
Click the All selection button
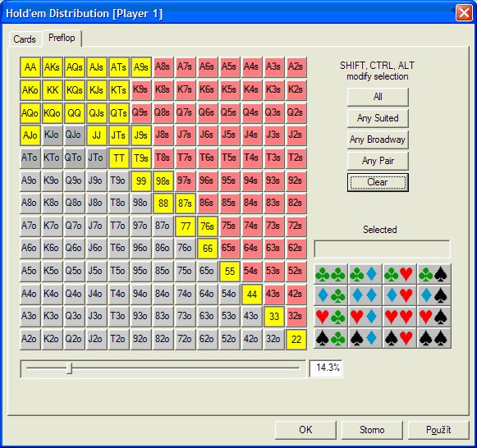pos(378,97)
